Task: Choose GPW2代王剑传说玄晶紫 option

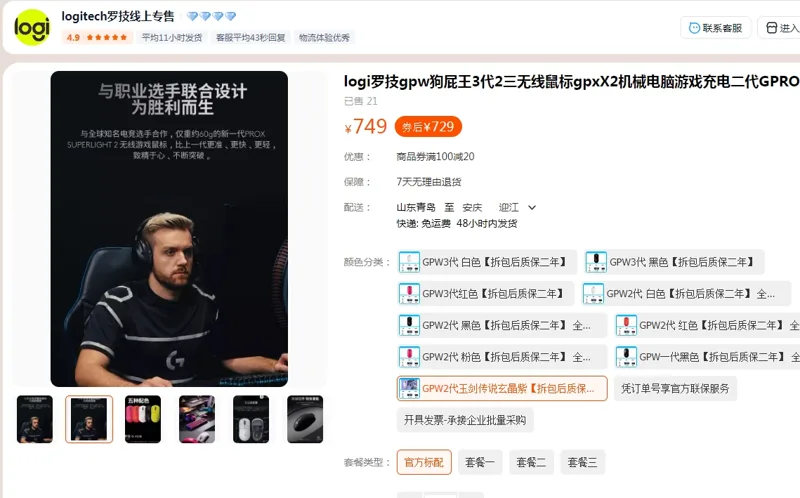Action: (502, 388)
